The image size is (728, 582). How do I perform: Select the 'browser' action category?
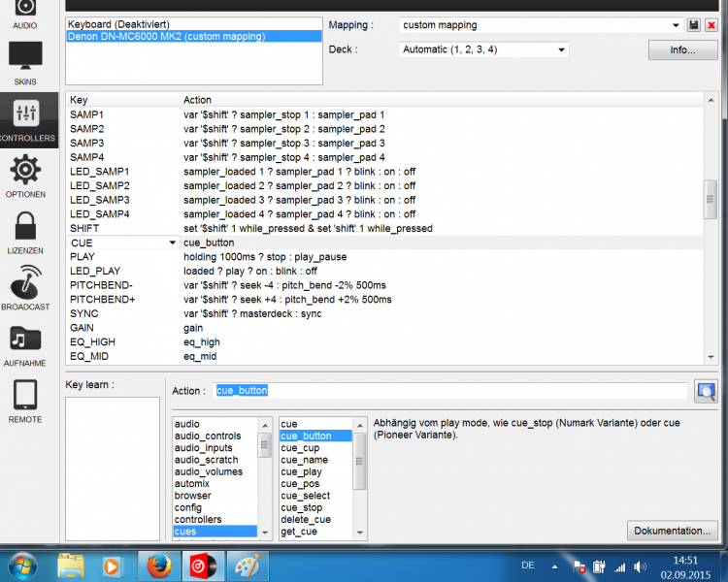point(192,496)
